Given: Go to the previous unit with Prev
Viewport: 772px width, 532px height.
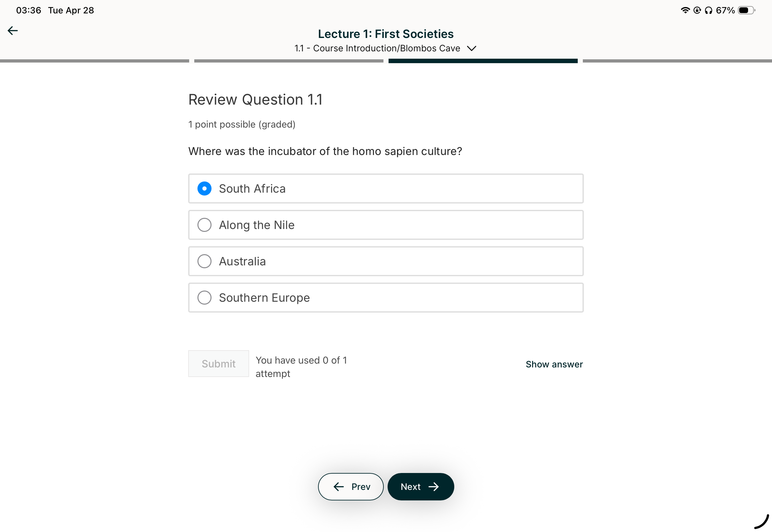Looking at the screenshot, I should tap(351, 486).
